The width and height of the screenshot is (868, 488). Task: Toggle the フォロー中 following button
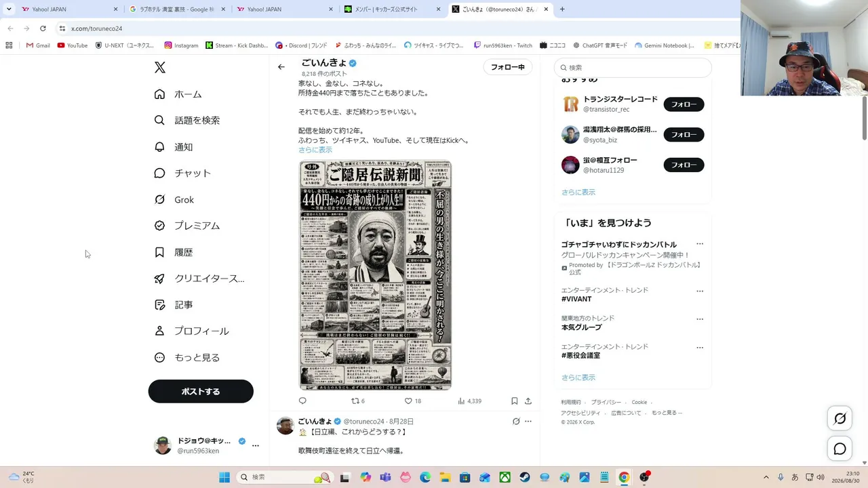[x=508, y=67]
